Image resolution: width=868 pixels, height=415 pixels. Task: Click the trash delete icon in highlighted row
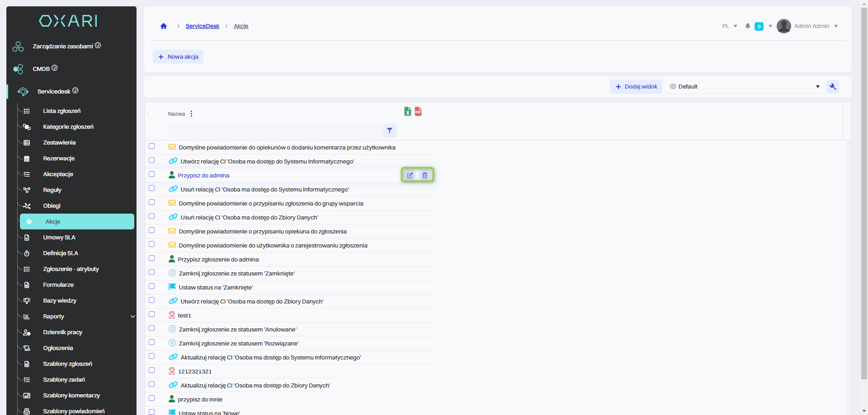[425, 175]
